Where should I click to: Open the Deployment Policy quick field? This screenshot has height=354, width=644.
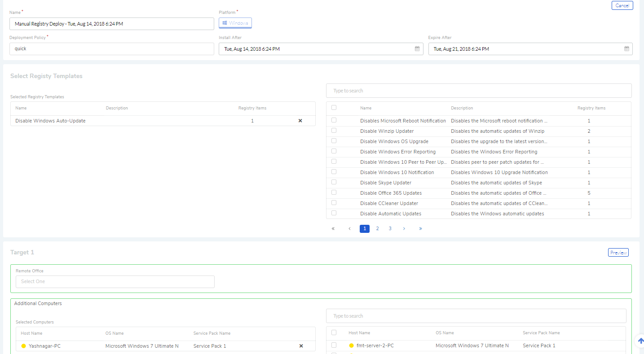pyautogui.click(x=112, y=49)
